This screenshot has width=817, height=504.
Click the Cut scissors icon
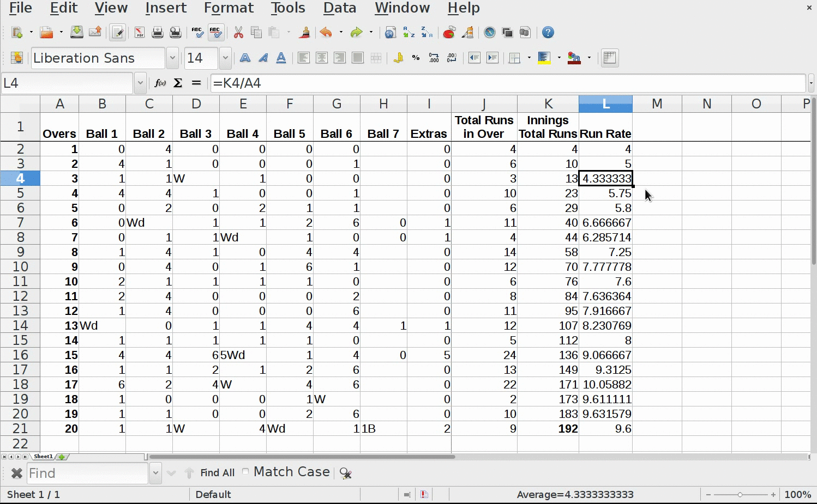(x=238, y=33)
